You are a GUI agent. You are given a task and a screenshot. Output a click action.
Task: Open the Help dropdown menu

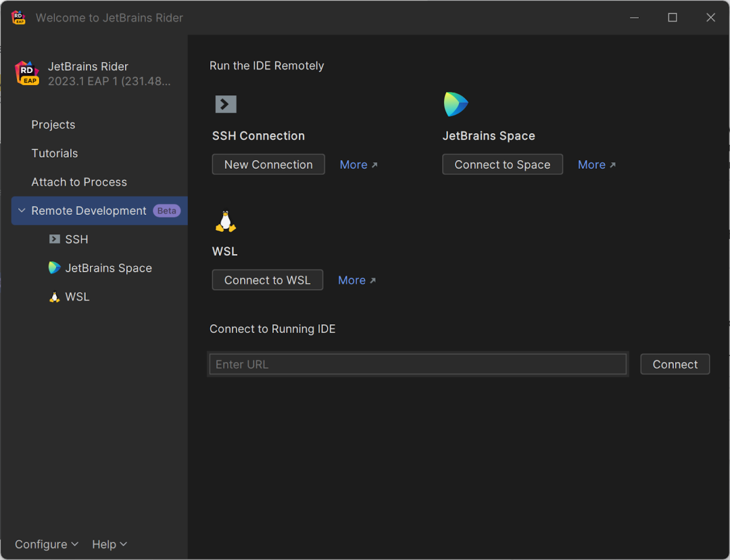tap(109, 544)
